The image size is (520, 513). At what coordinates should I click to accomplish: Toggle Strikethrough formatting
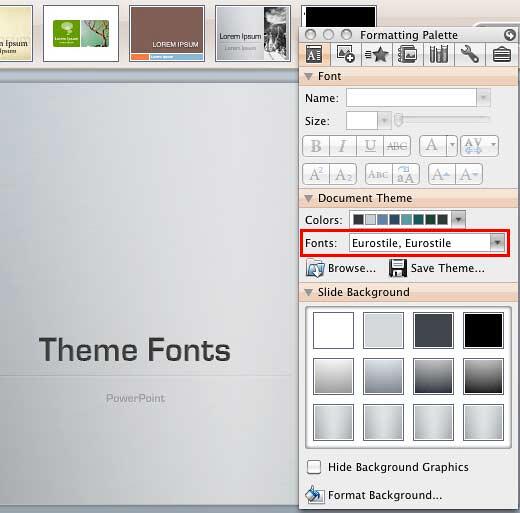(397, 146)
